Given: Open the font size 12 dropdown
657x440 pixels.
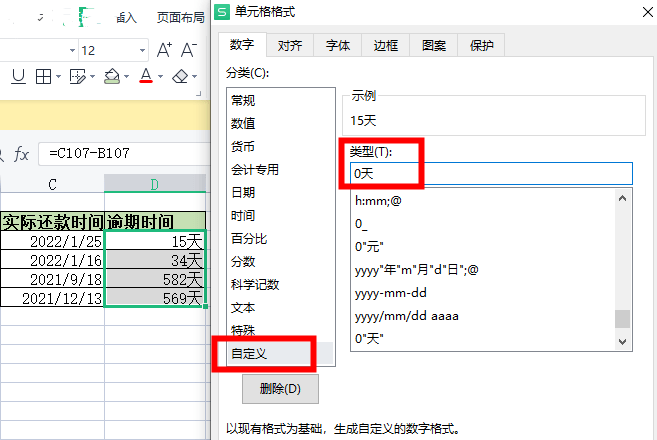Looking at the screenshot, I should point(142,51).
